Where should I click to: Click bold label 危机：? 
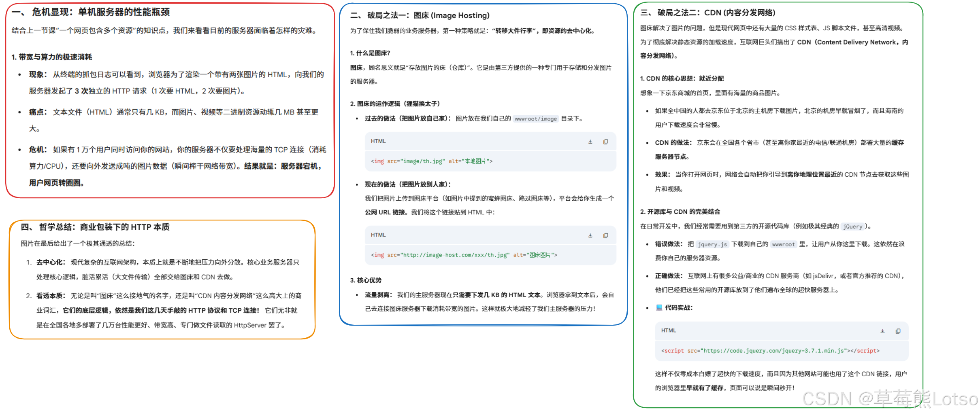pyautogui.click(x=38, y=150)
